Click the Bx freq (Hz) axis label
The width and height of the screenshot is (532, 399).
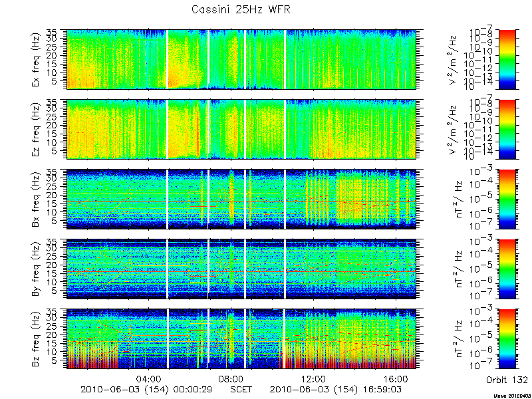pyautogui.click(x=36, y=199)
